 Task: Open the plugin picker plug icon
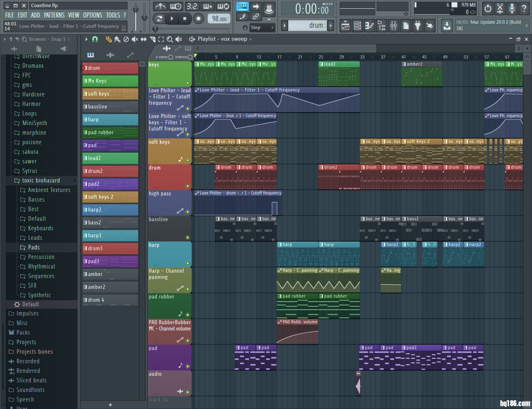point(418,26)
